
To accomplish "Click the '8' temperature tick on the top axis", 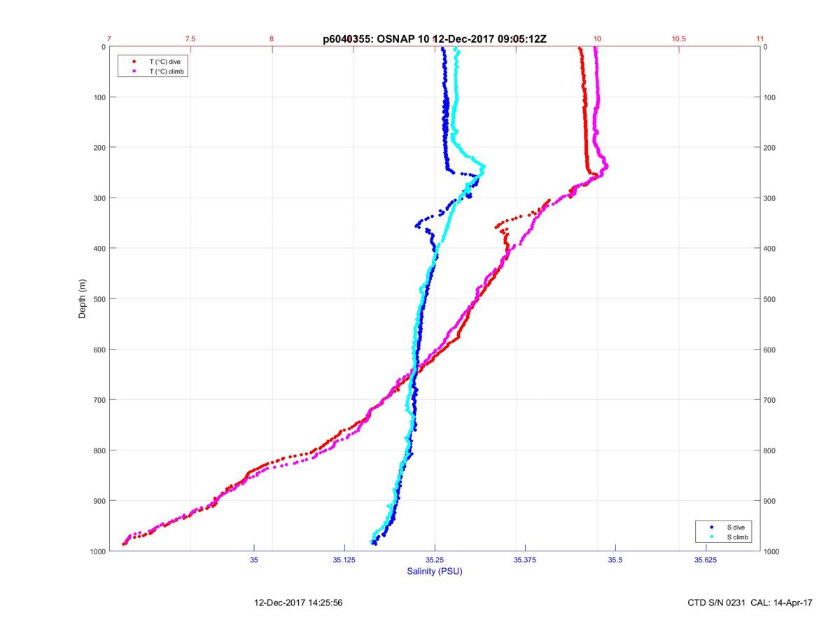I will [272, 39].
